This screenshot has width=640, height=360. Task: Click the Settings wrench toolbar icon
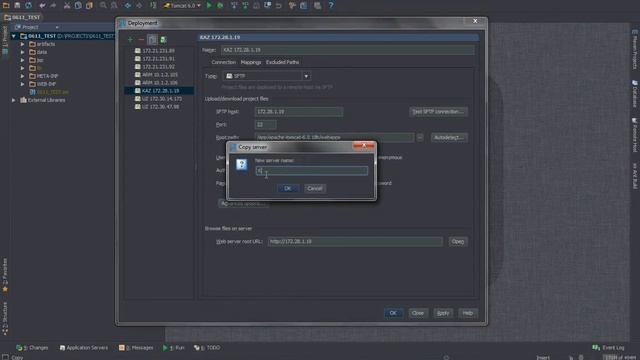click(292, 5)
